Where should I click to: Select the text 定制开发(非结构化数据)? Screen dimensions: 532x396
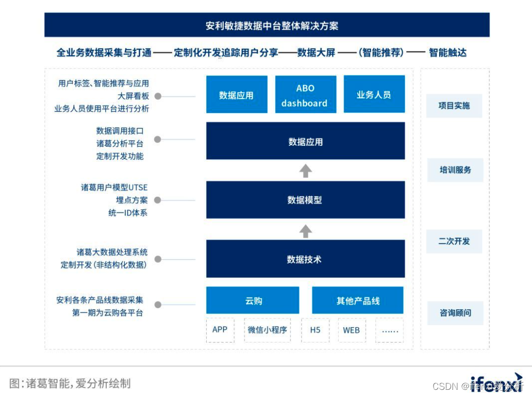(x=104, y=265)
